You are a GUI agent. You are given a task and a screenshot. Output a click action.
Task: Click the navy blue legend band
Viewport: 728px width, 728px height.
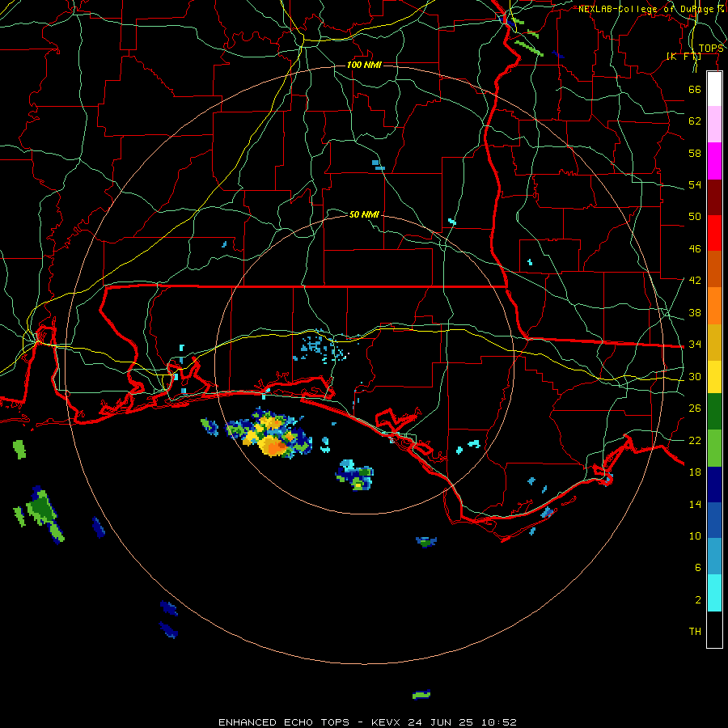(x=714, y=485)
